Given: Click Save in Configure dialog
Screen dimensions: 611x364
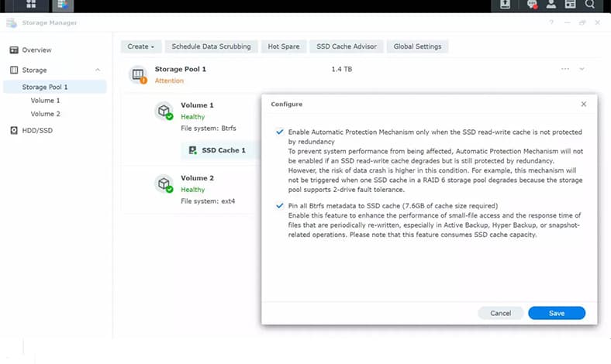Looking at the screenshot, I should 557,313.
